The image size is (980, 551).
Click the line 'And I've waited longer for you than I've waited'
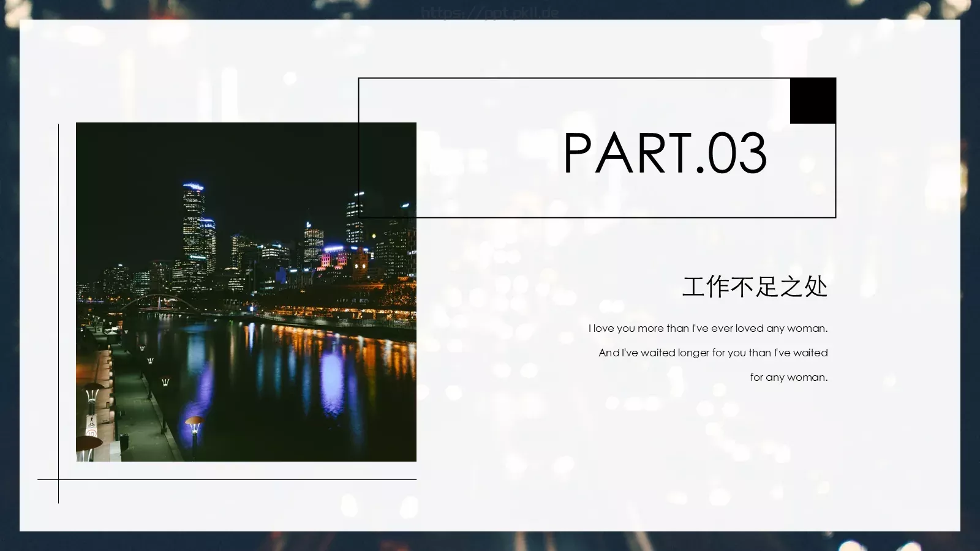click(x=713, y=353)
